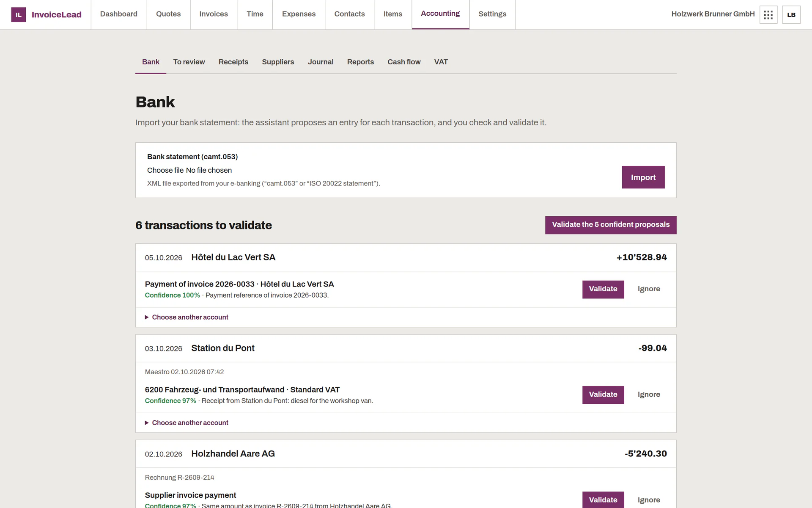The height and width of the screenshot is (508, 812).
Task: Validate the Holzhandel Aare AG payment
Action: pyautogui.click(x=603, y=500)
